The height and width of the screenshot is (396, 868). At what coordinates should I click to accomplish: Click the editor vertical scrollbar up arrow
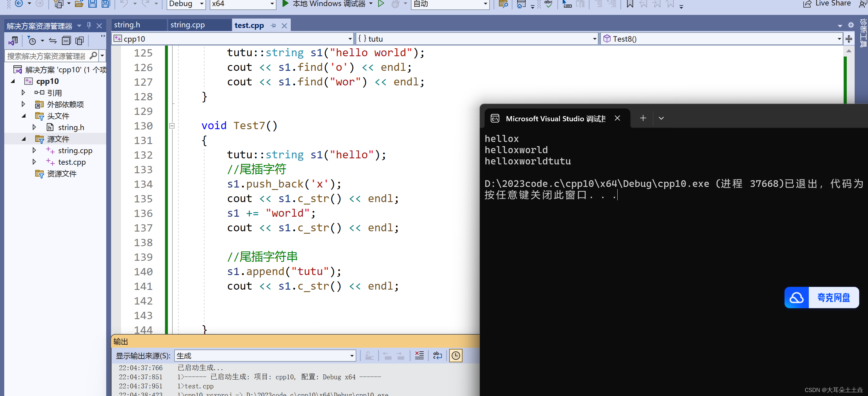click(849, 51)
